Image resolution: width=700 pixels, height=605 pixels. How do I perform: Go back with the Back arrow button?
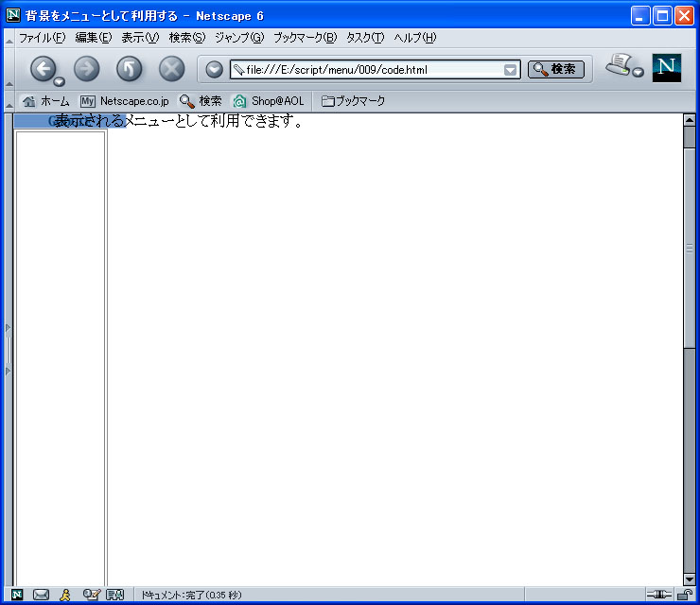point(43,69)
